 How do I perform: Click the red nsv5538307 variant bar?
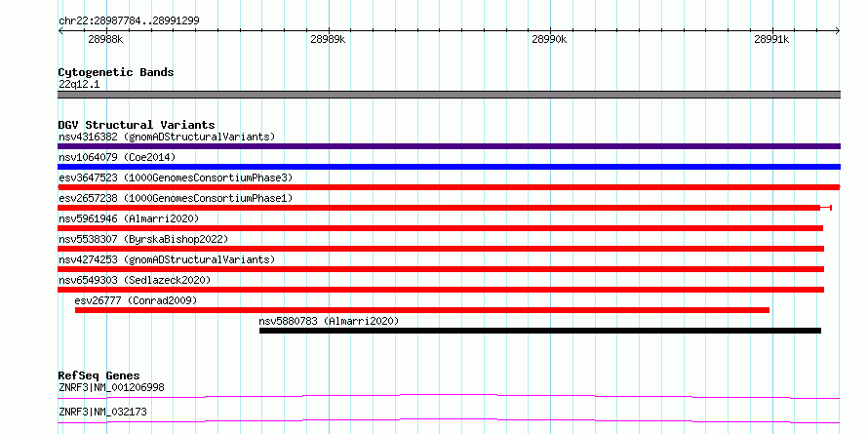[x=441, y=249]
